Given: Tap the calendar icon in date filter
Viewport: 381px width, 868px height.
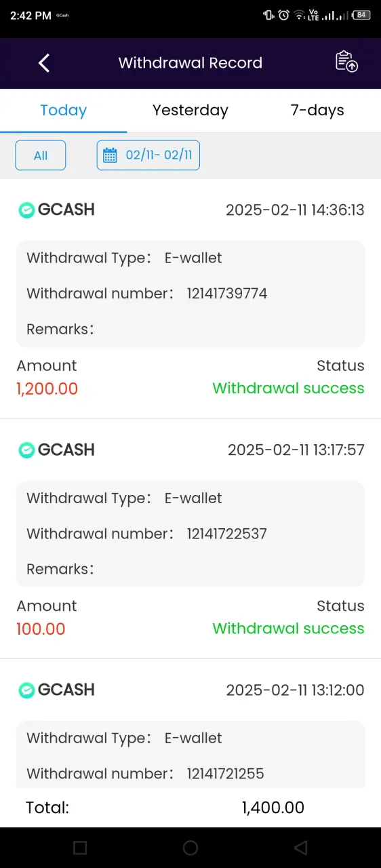Looking at the screenshot, I should pos(110,155).
